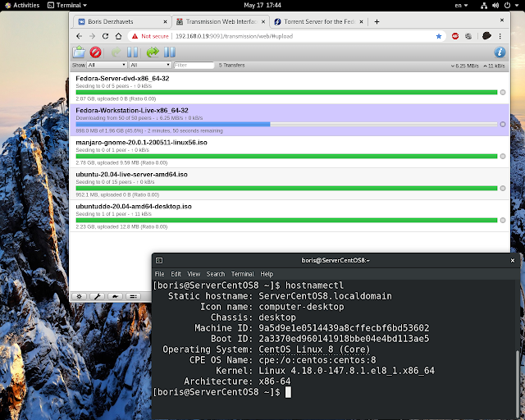Go forward in browser

[92, 36]
